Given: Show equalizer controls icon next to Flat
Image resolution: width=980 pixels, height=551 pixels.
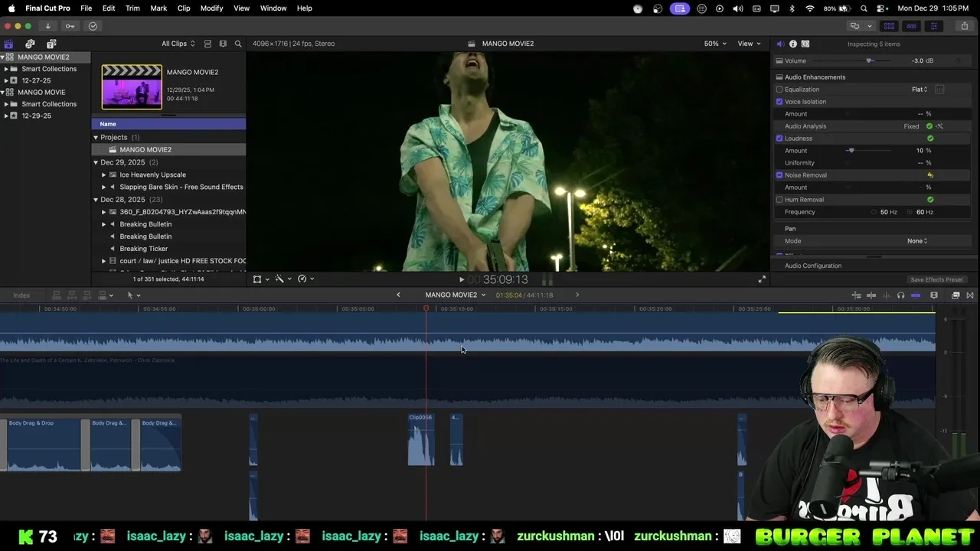Looking at the screenshot, I should pyautogui.click(x=939, y=90).
